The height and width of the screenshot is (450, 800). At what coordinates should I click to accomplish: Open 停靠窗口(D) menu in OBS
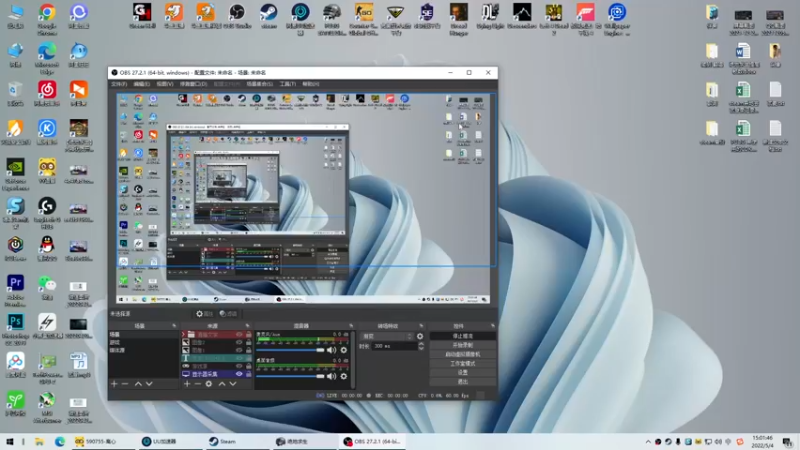193,84
